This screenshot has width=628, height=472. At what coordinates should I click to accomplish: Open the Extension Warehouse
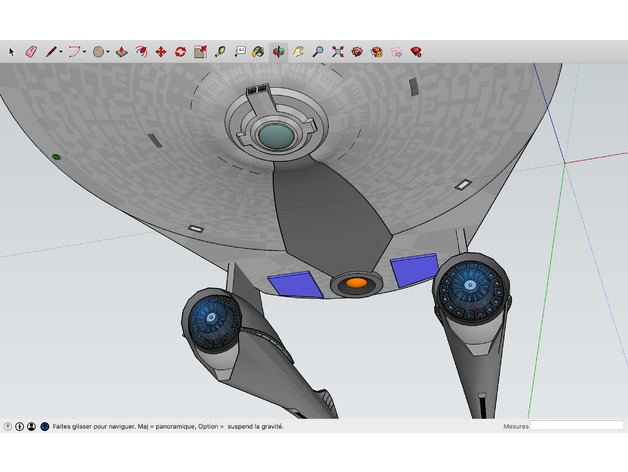tap(377, 52)
